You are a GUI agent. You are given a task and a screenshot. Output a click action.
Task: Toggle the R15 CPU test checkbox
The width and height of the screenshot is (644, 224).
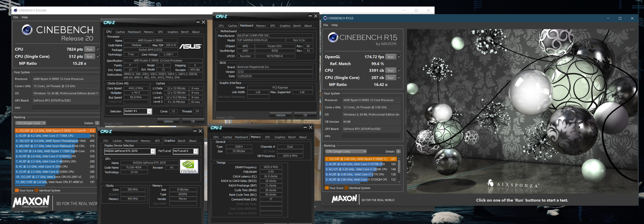click(399, 70)
